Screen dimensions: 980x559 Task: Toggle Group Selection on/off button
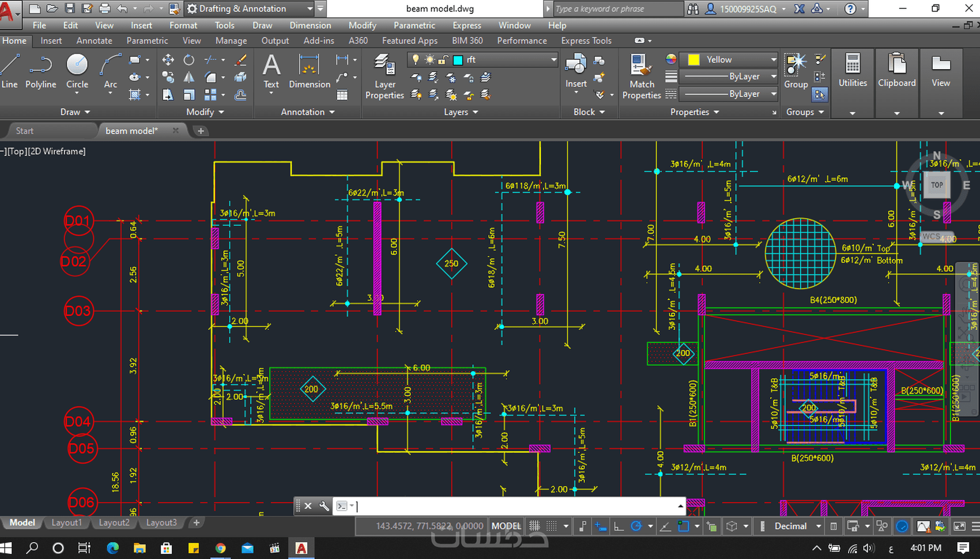pos(820,94)
